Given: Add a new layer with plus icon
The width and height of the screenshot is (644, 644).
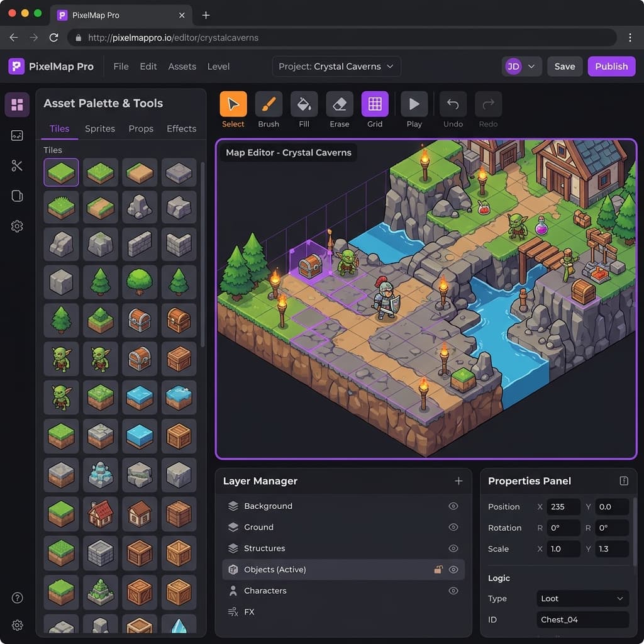Looking at the screenshot, I should click(x=458, y=481).
